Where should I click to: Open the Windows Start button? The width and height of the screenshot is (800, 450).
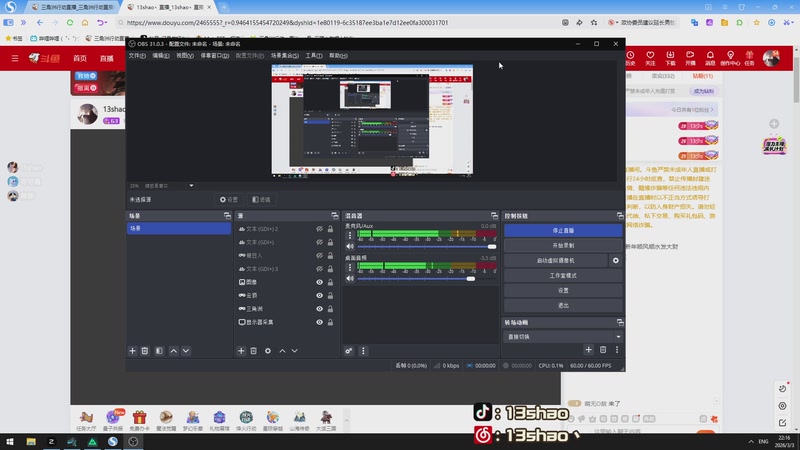click(10, 441)
